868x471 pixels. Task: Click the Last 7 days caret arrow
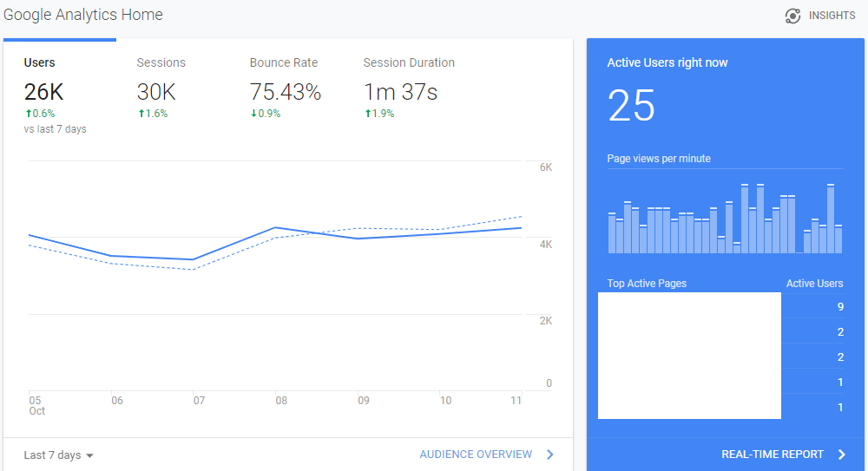[89, 455]
